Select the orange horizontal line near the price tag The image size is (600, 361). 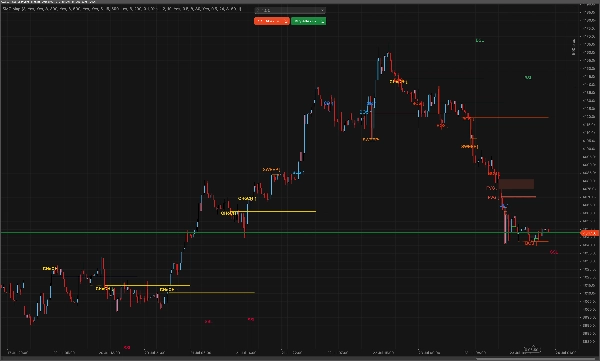[x=536, y=241]
